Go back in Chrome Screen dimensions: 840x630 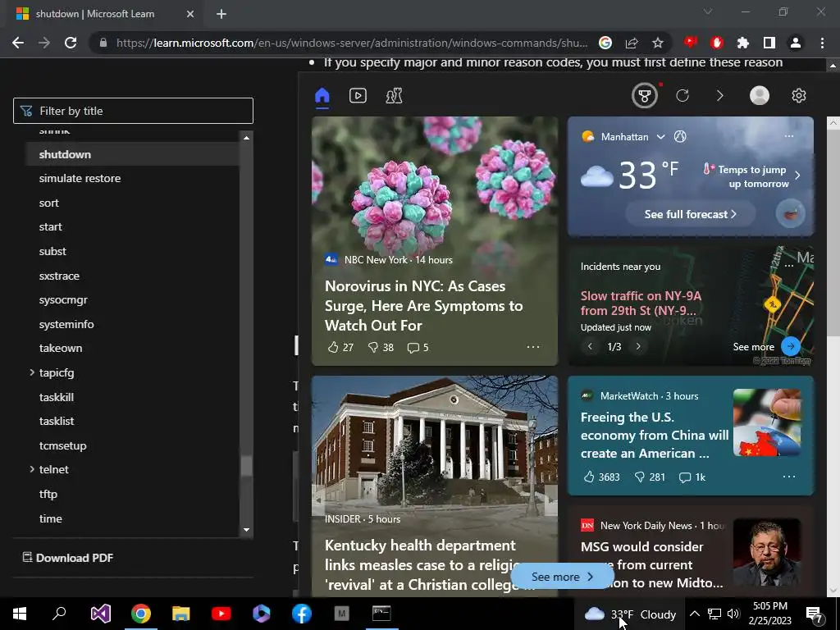(18, 43)
